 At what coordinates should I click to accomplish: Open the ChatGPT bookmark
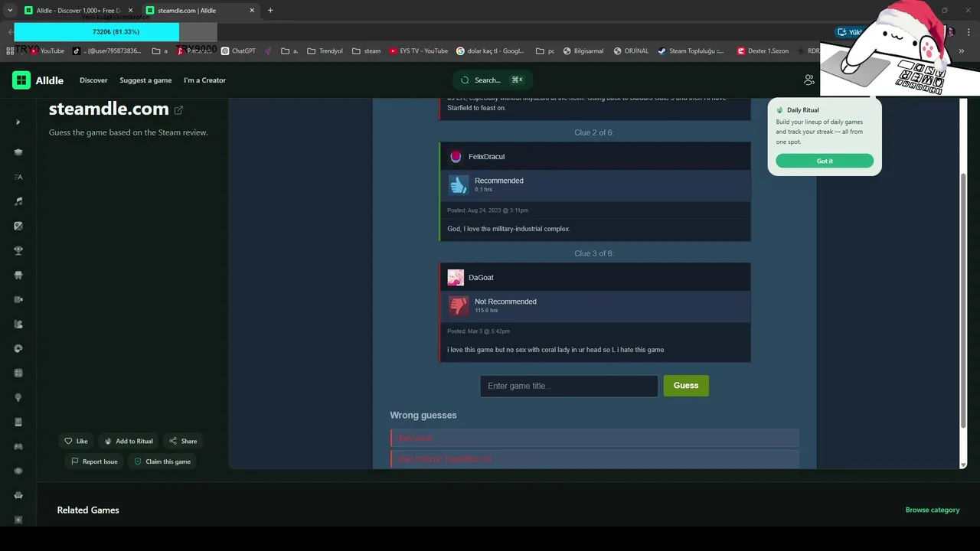point(238,51)
